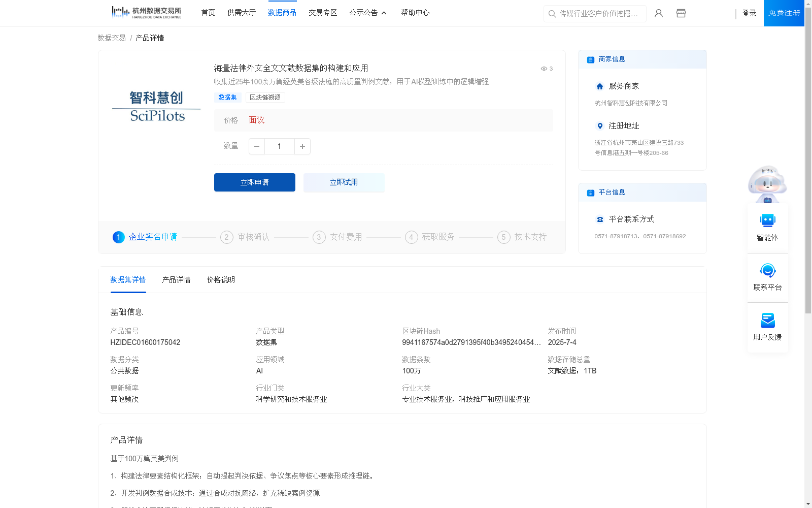Click storage value 文献数据：1TB

click(572, 371)
